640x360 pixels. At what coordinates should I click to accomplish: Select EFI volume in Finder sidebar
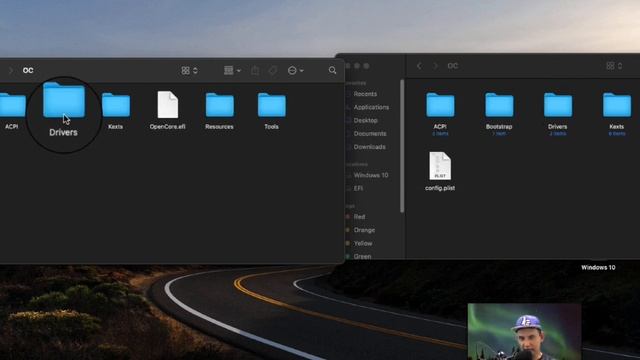[358, 188]
